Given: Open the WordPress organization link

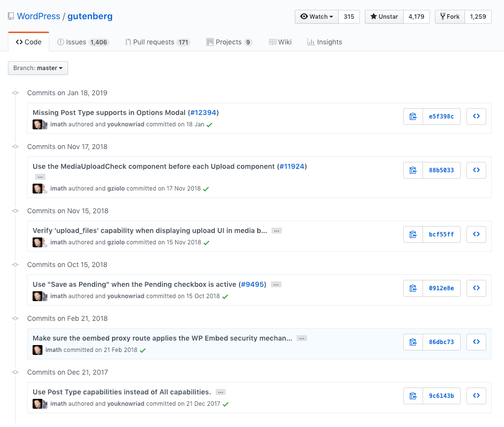Looking at the screenshot, I should (x=39, y=16).
